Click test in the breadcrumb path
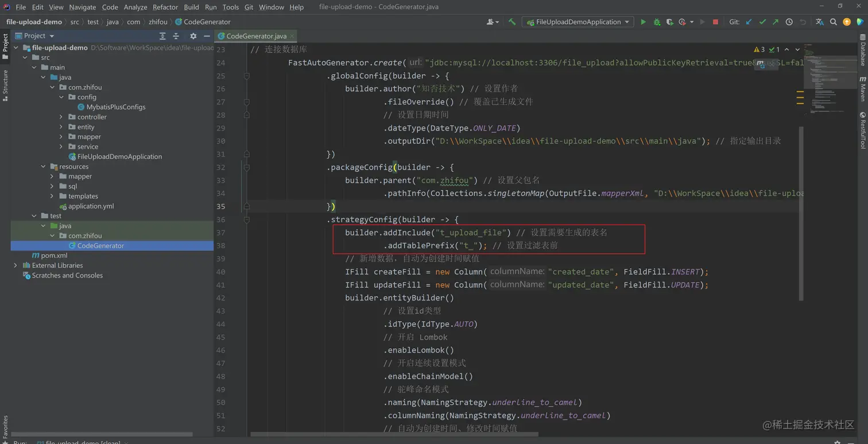Image resolution: width=868 pixels, height=444 pixels. tap(93, 22)
